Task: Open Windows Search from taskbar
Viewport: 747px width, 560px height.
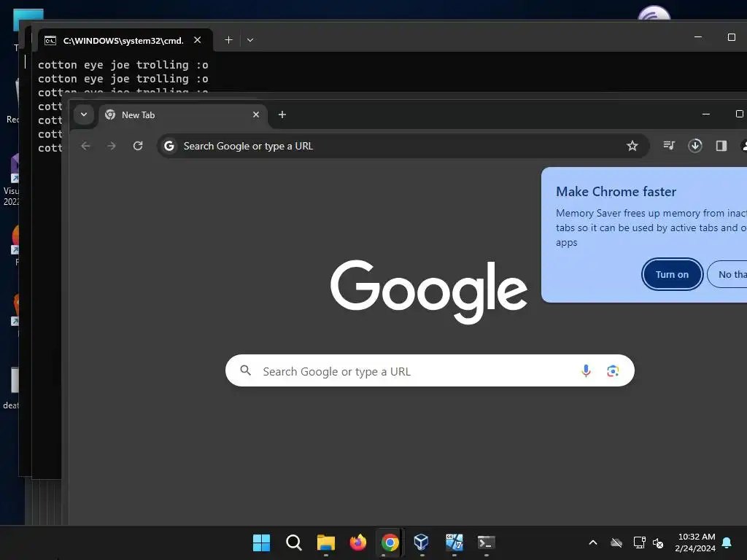Action: coord(294,542)
